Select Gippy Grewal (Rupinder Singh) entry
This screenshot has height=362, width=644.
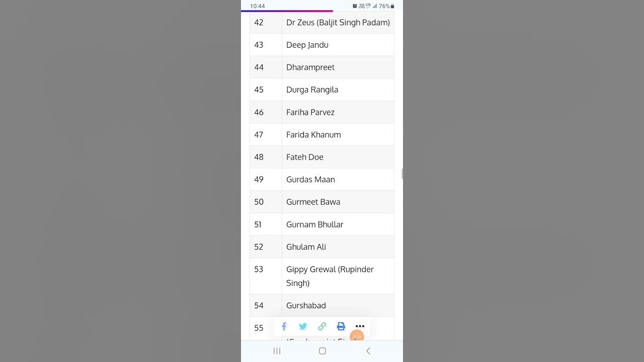point(330,276)
